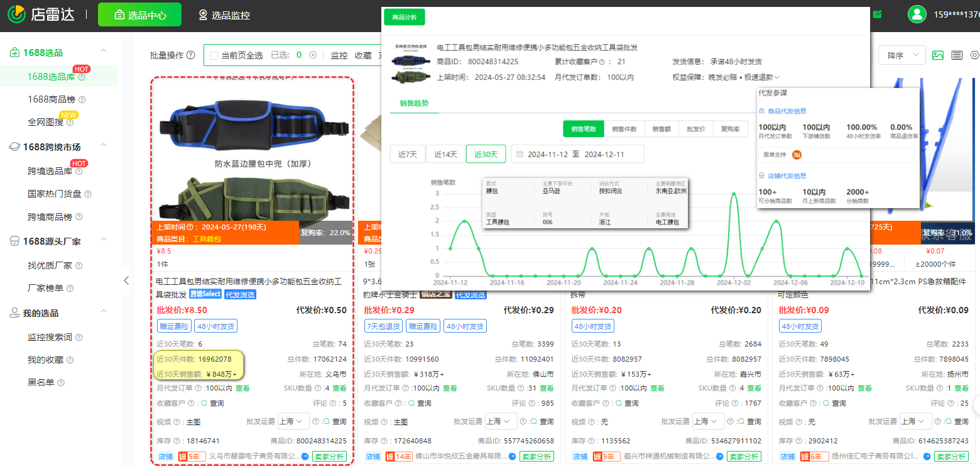Open the 上海 freight region dropdown
The height and width of the screenshot is (466, 980).
click(x=293, y=421)
